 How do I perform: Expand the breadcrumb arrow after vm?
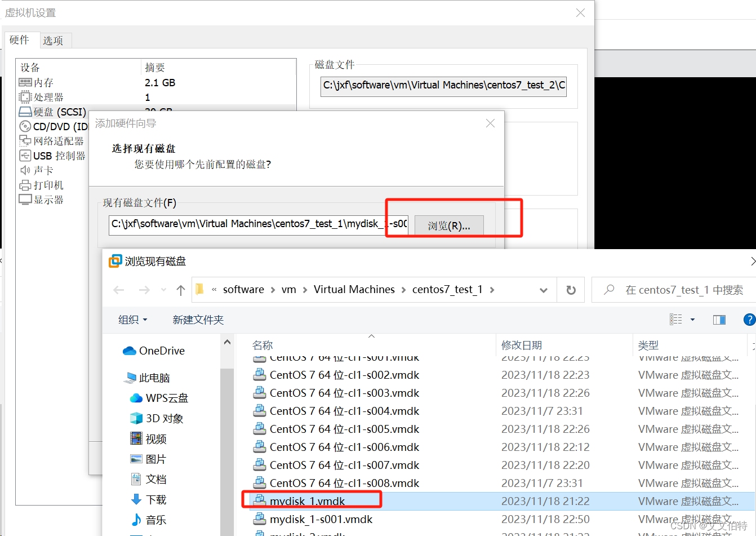(305, 290)
